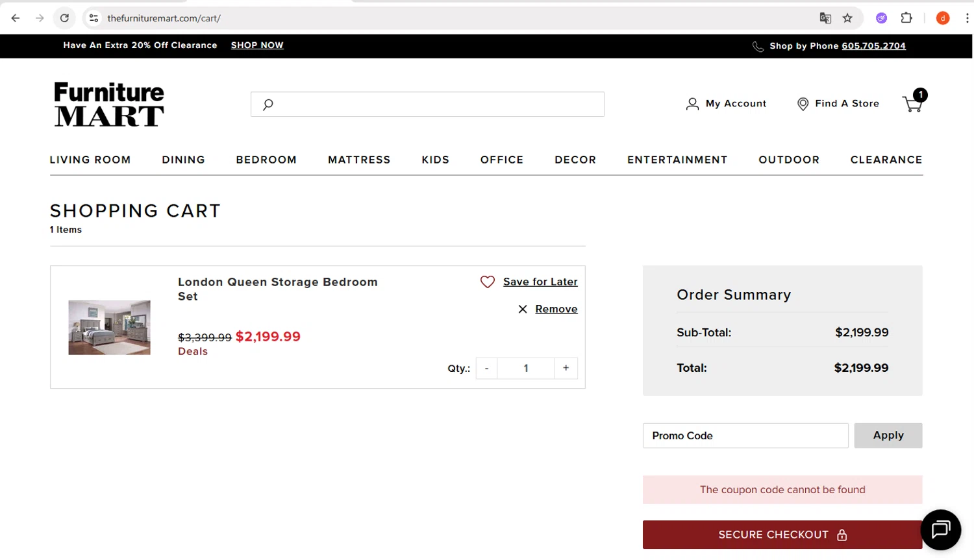Click the Promo Code field
974x560 pixels.
pyautogui.click(x=745, y=435)
